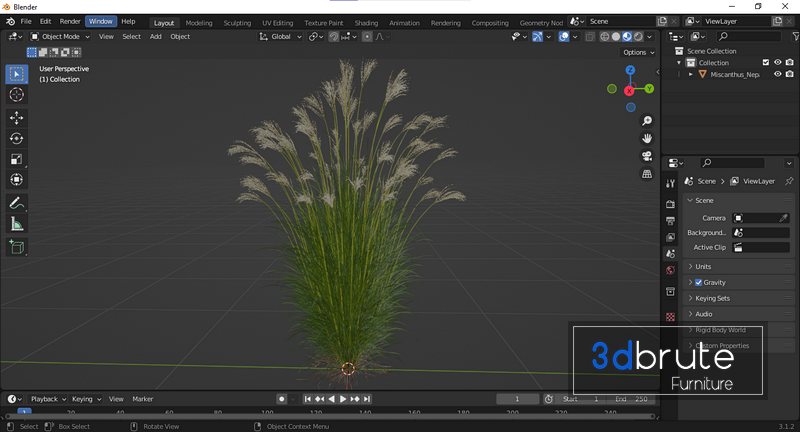
Task: Jump to the end frame
Action: (x=367, y=399)
